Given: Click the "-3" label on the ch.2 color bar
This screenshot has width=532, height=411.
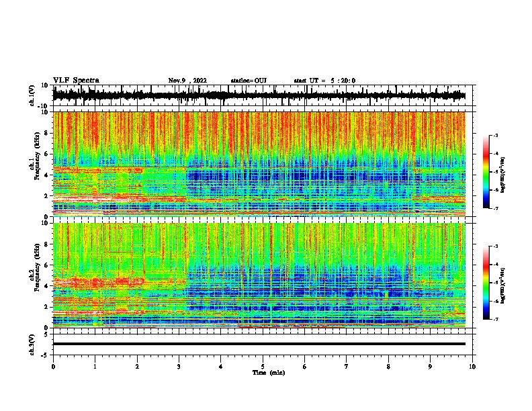Looking at the screenshot, I should coord(496,246).
